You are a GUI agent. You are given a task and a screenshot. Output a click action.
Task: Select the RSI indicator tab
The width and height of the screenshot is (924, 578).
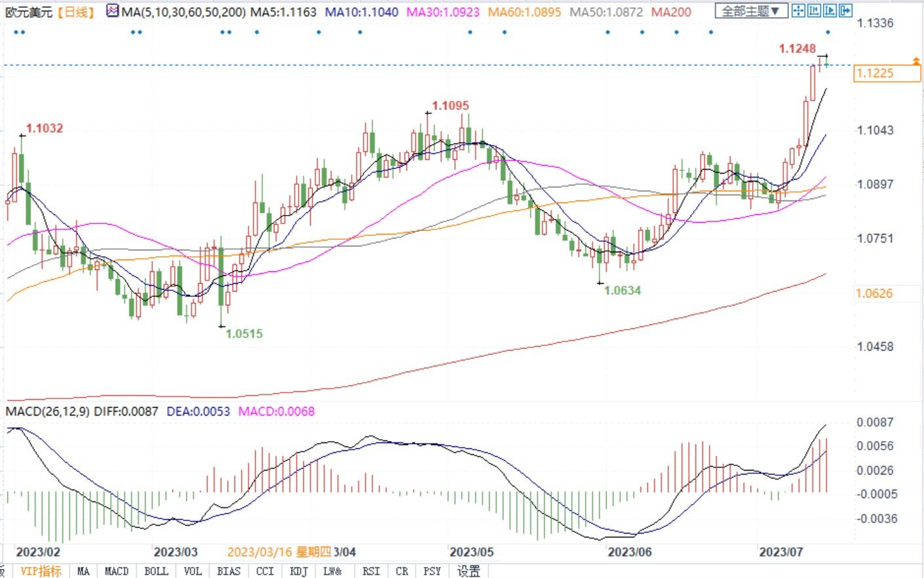point(371,571)
